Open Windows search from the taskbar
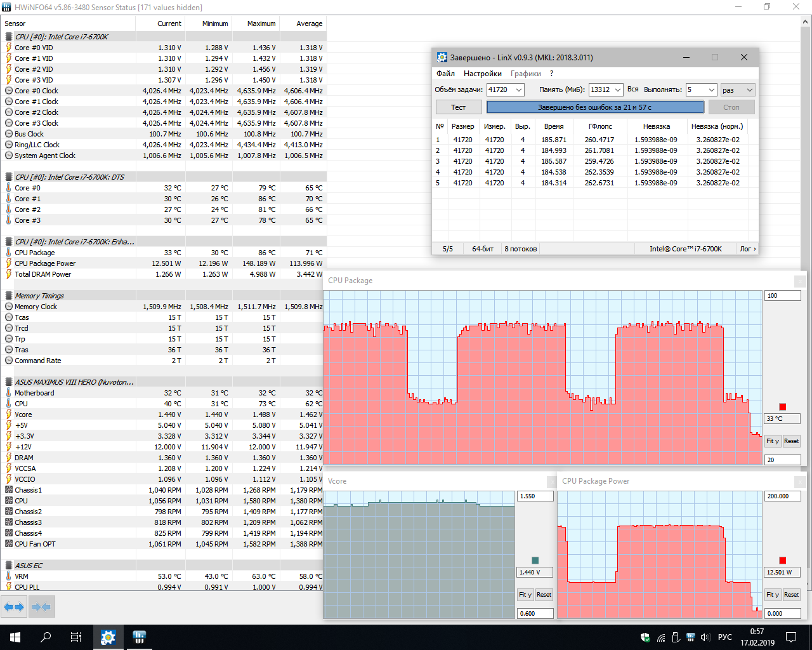The image size is (812, 650). (46, 637)
